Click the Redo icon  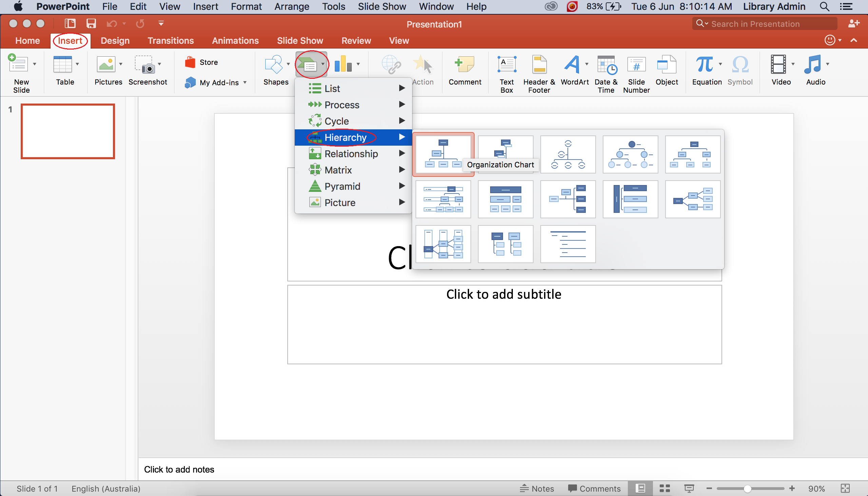tap(140, 23)
